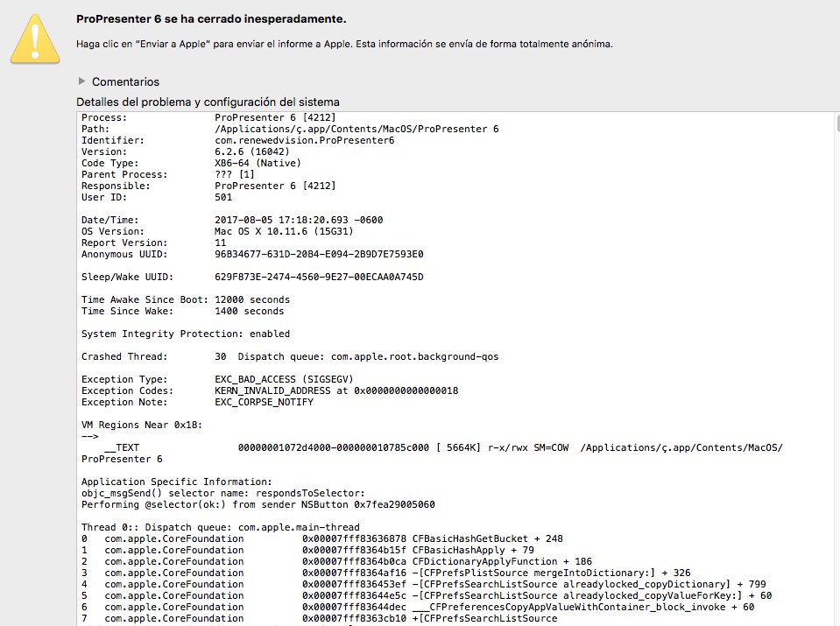The image size is (840, 626).
Task: Click stack frame 4 alreadylocked_copyDictionary + 799
Action: pyautogui.click(x=423, y=584)
